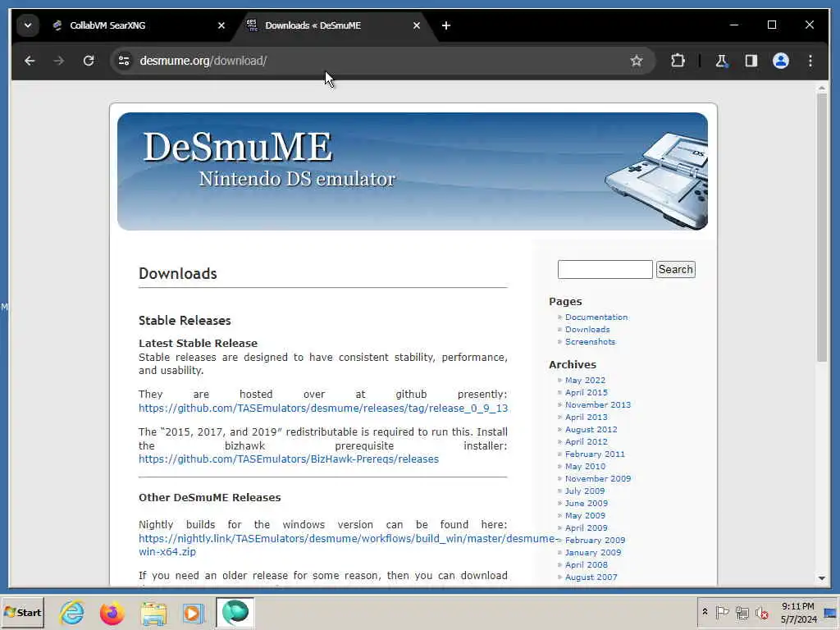Open the June 2009 archive
The height and width of the screenshot is (630, 840).
(x=586, y=504)
